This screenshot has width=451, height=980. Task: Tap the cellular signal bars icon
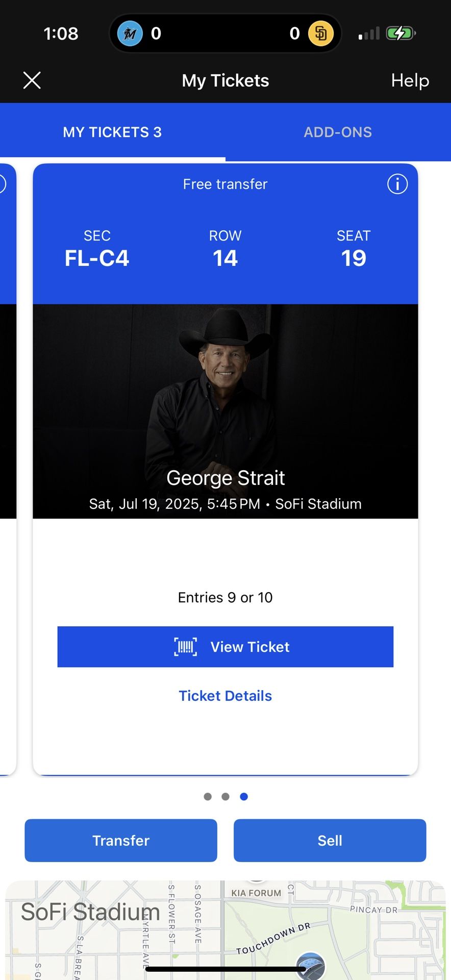tap(369, 34)
